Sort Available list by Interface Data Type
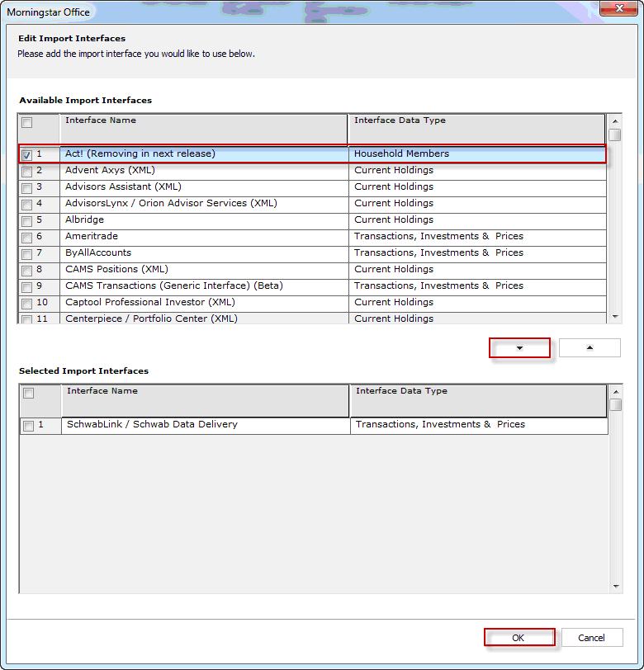The height and width of the screenshot is (670, 644). pyautogui.click(x=476, y=129)
